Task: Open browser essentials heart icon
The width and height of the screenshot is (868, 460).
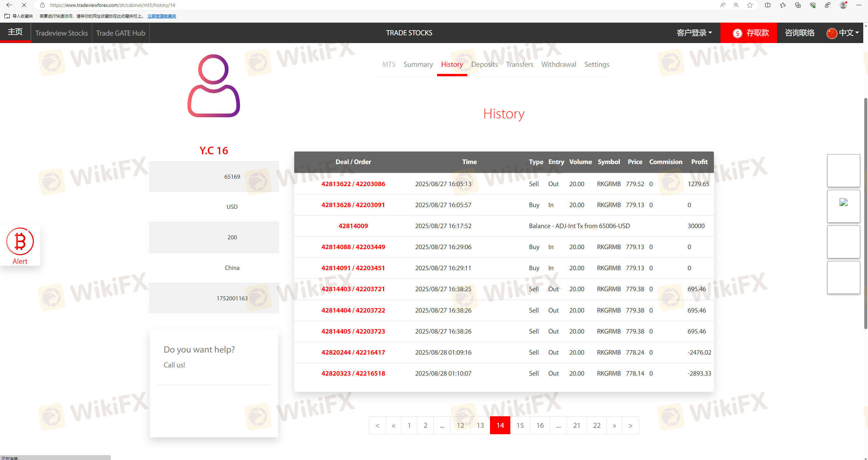Action: coord(813,5)
